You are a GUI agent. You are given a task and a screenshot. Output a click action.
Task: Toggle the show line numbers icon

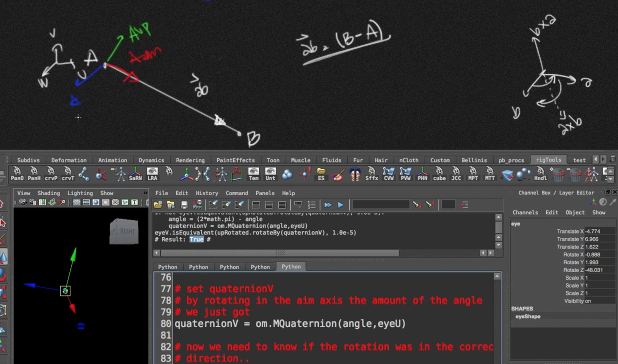click(312, 205)
